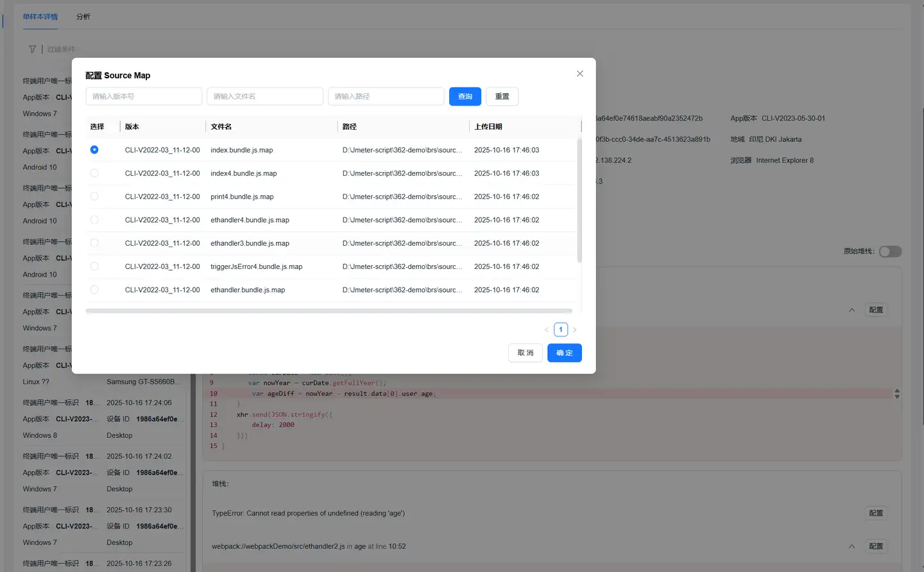The height and width of the screenshot is (572, 924).
Task: Toggle the 原始堆栈 switch
Action: pos(889,252)
